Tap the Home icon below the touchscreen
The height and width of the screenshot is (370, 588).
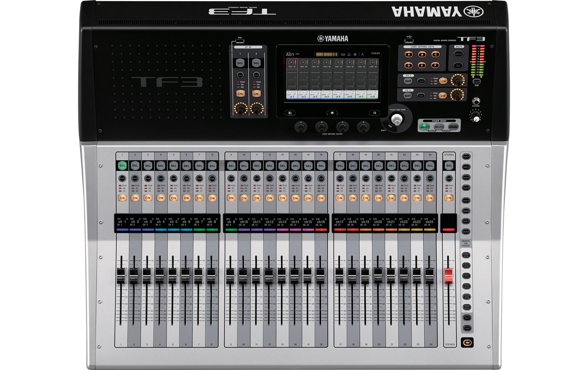pos(332,113)
